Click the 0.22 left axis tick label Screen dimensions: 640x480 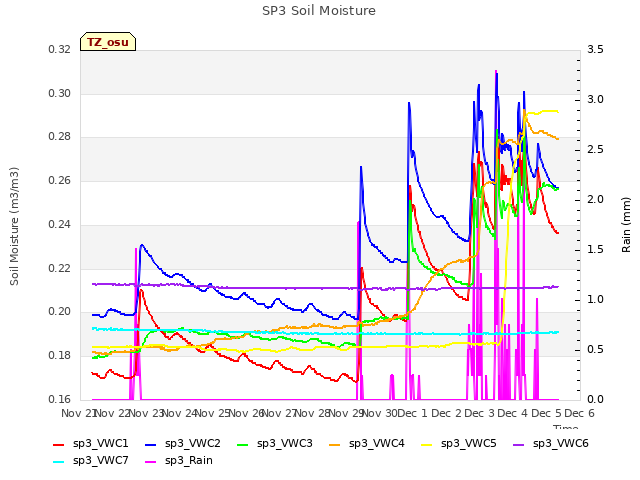(x=60, y=268)
